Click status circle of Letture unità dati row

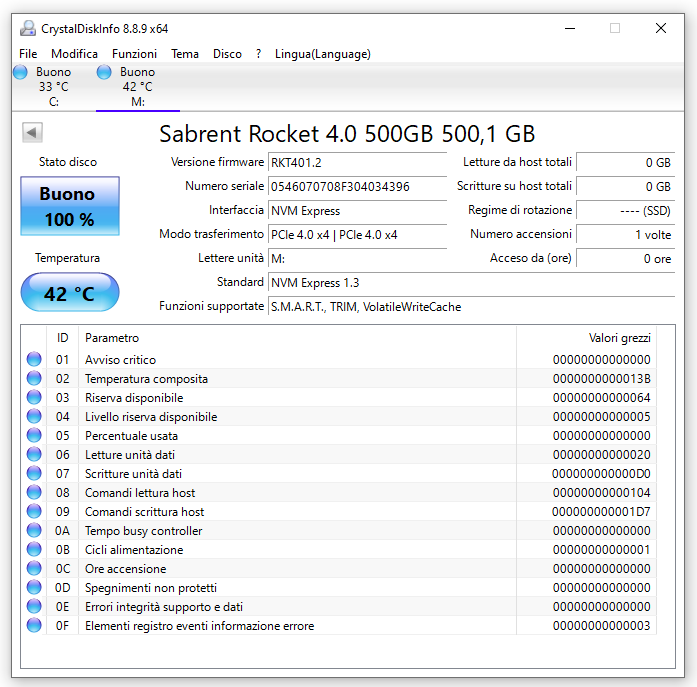coord(34,454)
